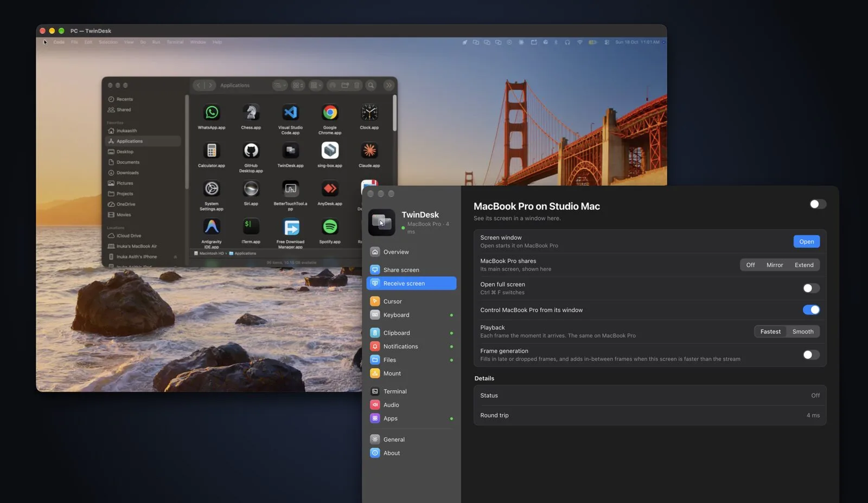Select Mirror for MacBook Pro shares
The height and width of the screenshot is (503, 868).
(775, 265)
